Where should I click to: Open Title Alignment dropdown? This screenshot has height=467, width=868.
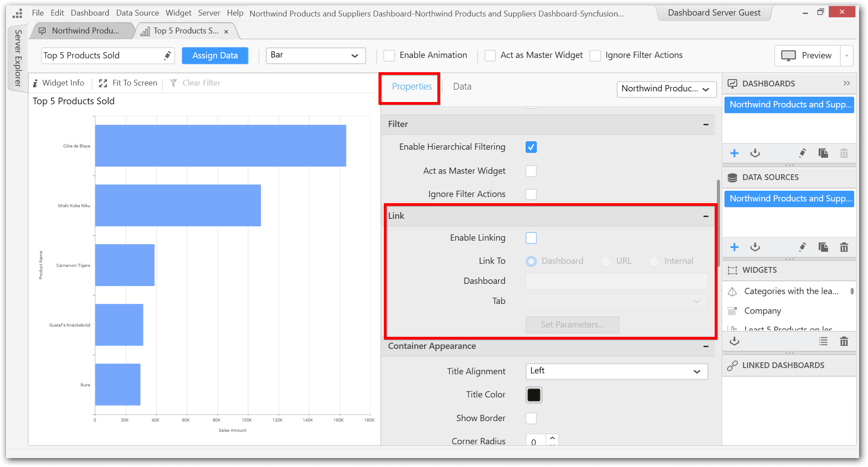(x=617, y=371)
